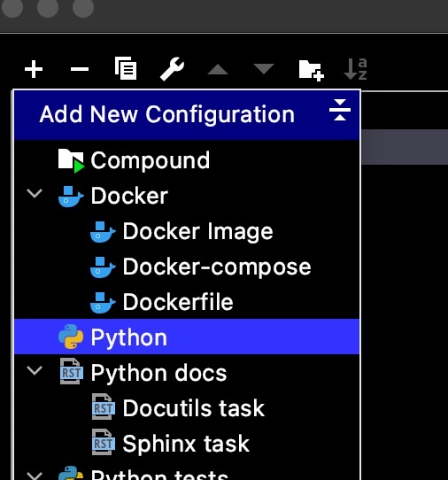Click the minus Remove Configuration icon
This screenshot has width=448, height=480.
(80, 69)
